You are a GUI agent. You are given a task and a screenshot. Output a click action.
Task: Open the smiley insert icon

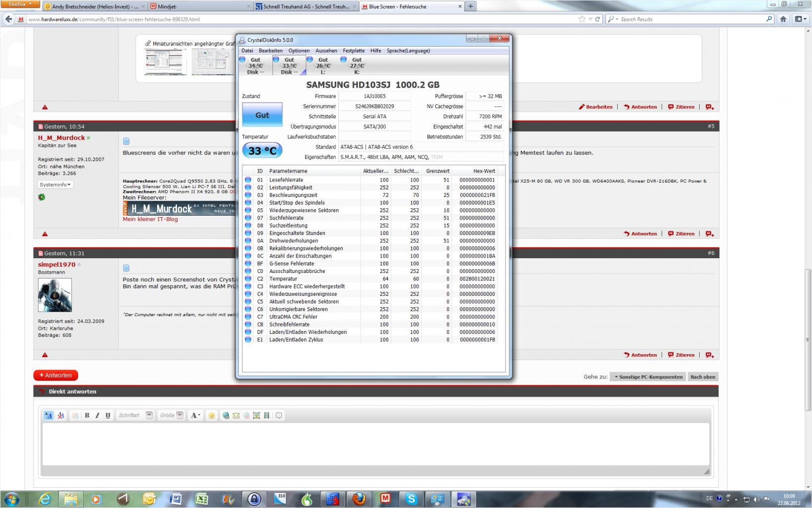point(212,416)
